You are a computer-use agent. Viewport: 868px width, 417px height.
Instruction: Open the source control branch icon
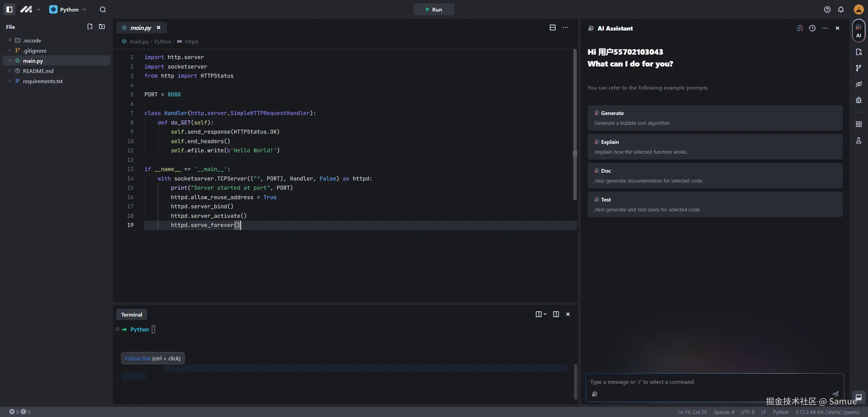pos(859,68)
